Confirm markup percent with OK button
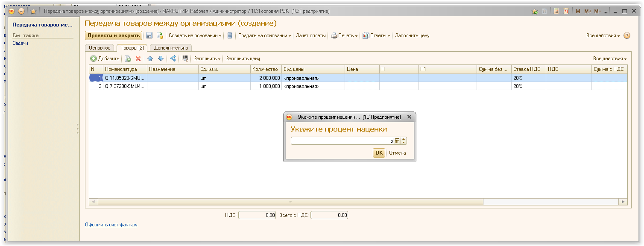This screenshot has width=644, height=246. click(379, 153)
